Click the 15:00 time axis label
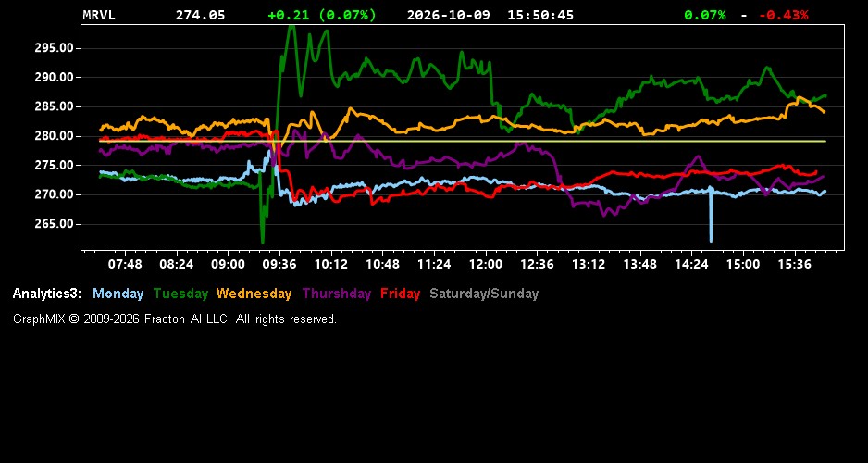 tap(743, 264)
